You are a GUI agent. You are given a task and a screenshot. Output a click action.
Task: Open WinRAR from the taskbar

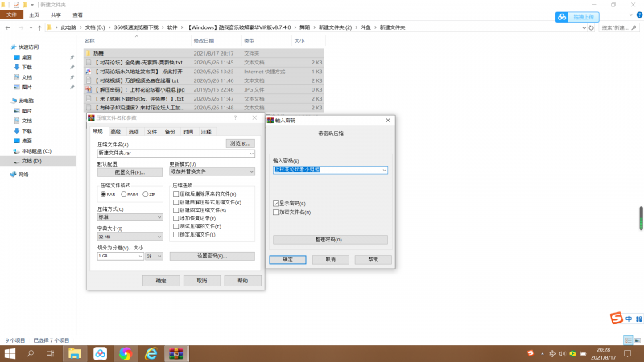(x=175, y=353)
